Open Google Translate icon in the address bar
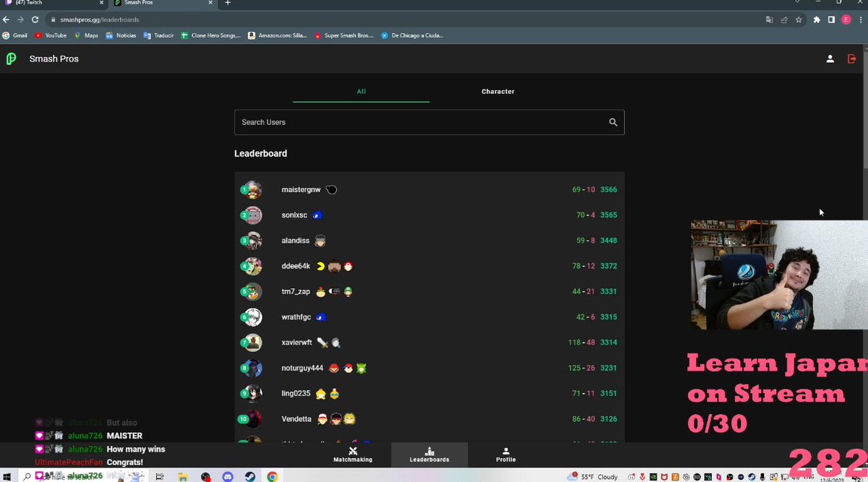The width and height of the screenshot is (868, 482). click(770, 20)
